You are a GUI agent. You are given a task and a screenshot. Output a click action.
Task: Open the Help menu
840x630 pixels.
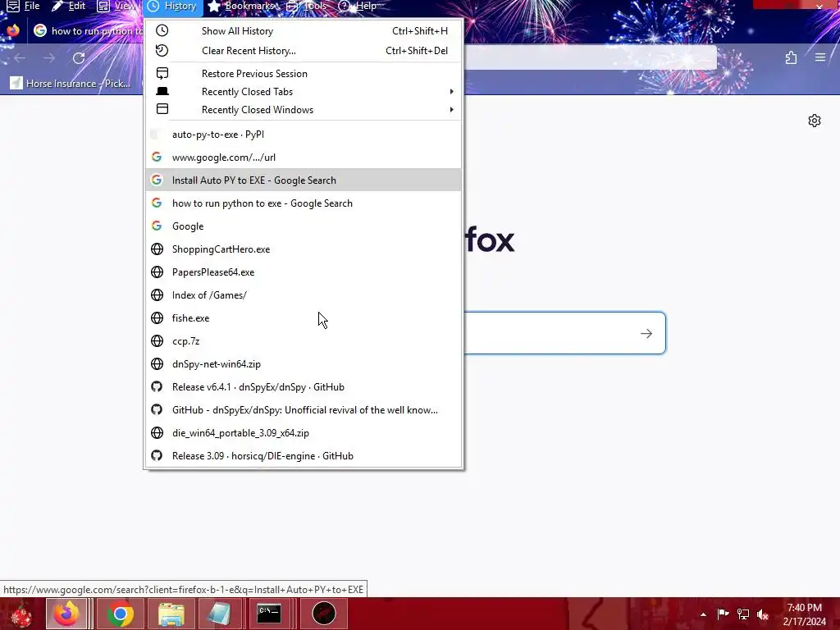358,6
